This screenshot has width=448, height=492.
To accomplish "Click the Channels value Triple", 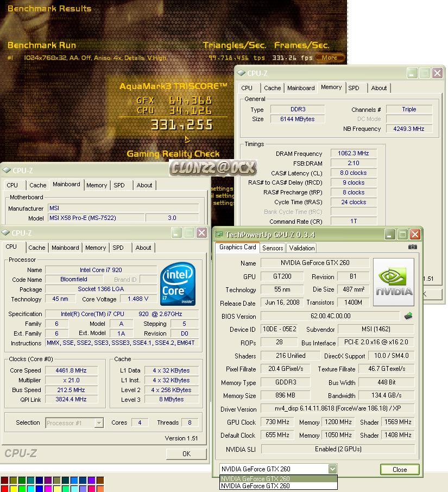I will pyautogui.click(x=409, y=109).
